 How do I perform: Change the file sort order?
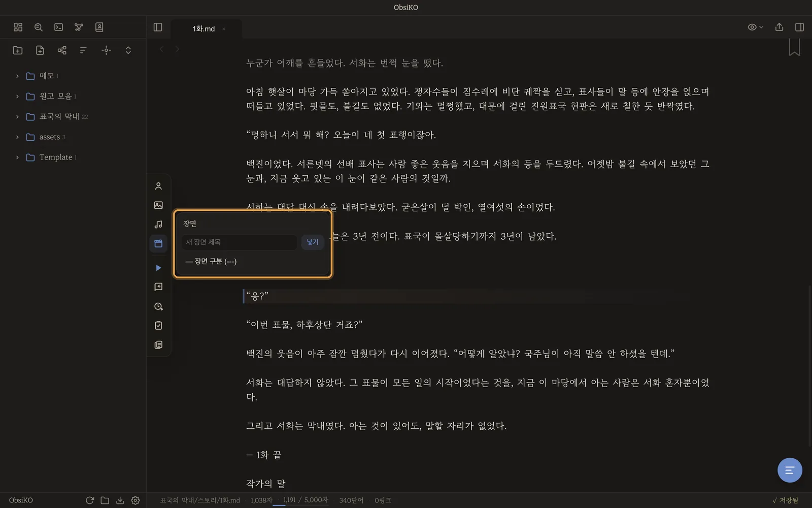(83, 50)
